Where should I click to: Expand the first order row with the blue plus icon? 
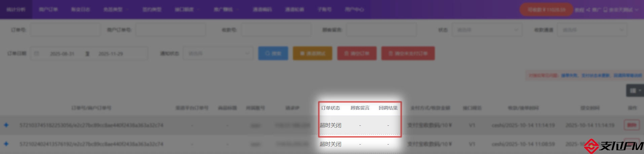tap(6, 125)
